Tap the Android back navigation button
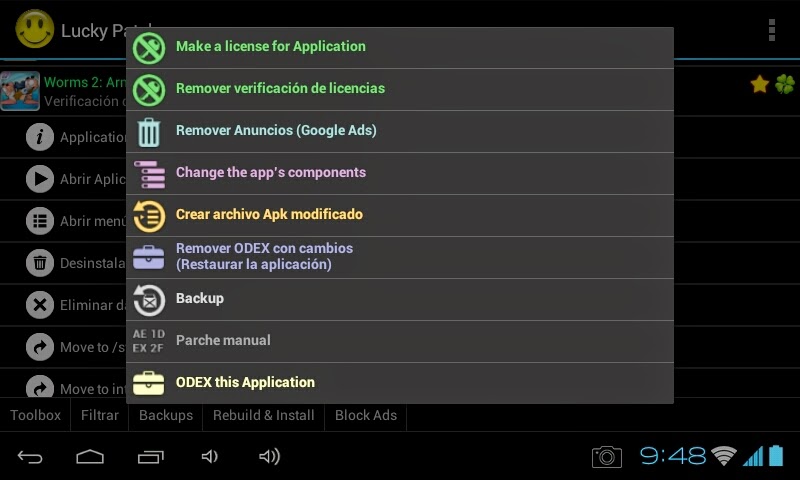The image size is (800, 480). click(x=30, y=457)
